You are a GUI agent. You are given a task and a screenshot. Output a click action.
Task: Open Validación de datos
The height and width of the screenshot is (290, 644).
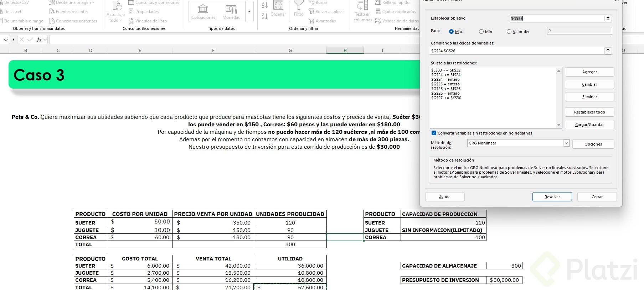click(397, 21)
